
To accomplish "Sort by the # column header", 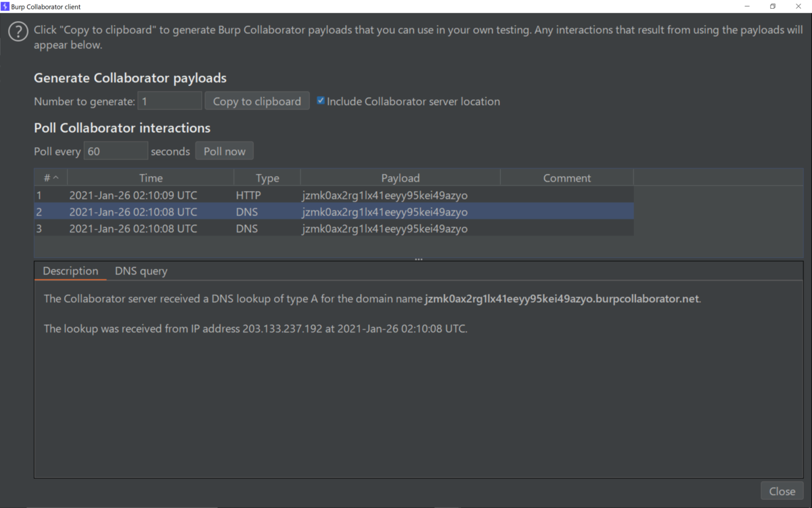I will pos(51,177).
